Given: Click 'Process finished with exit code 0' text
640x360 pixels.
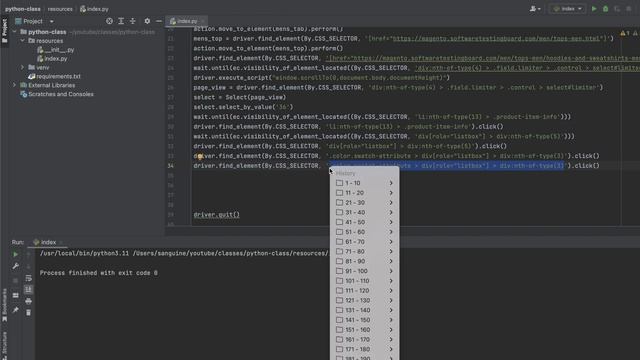Looking at the screenshot, I should click(99, 273).
